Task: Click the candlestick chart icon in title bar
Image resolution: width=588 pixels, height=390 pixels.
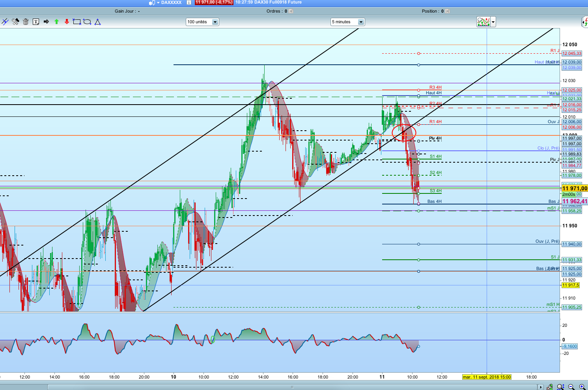Action: [x=152, y=2]
